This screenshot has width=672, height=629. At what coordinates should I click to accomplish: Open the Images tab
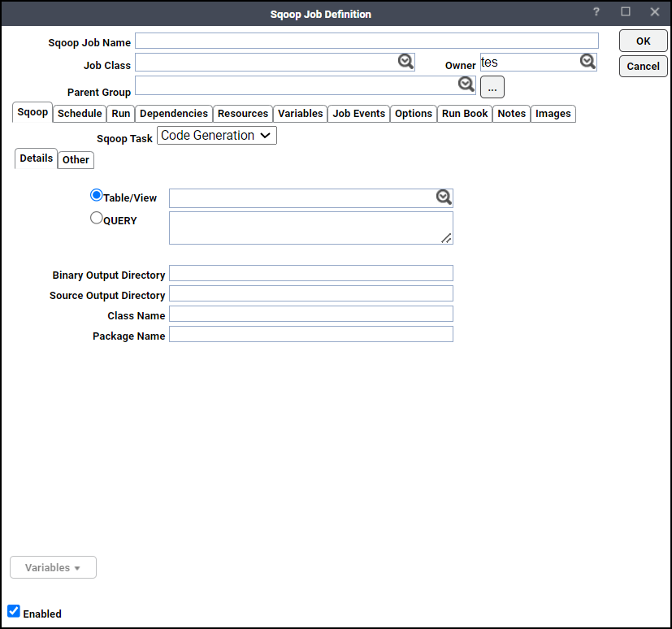pyautogui.click(x=553, y=114)
